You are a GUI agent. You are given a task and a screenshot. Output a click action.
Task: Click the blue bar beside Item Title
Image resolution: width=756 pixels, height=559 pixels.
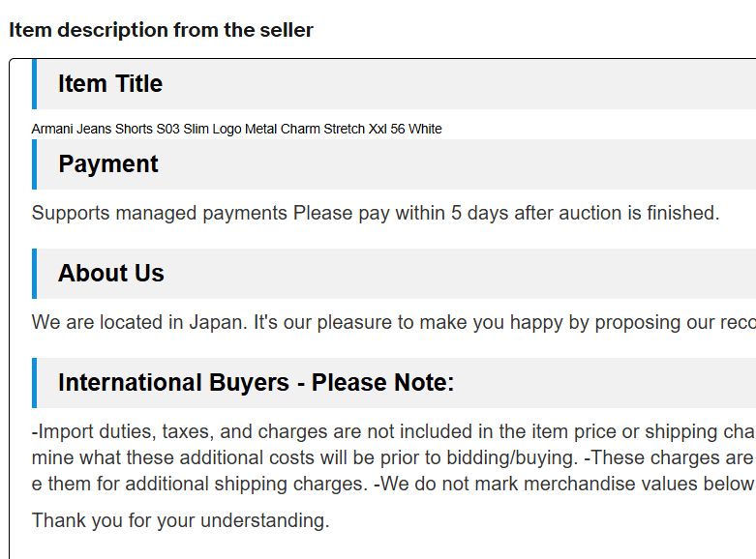click(34, 84)
